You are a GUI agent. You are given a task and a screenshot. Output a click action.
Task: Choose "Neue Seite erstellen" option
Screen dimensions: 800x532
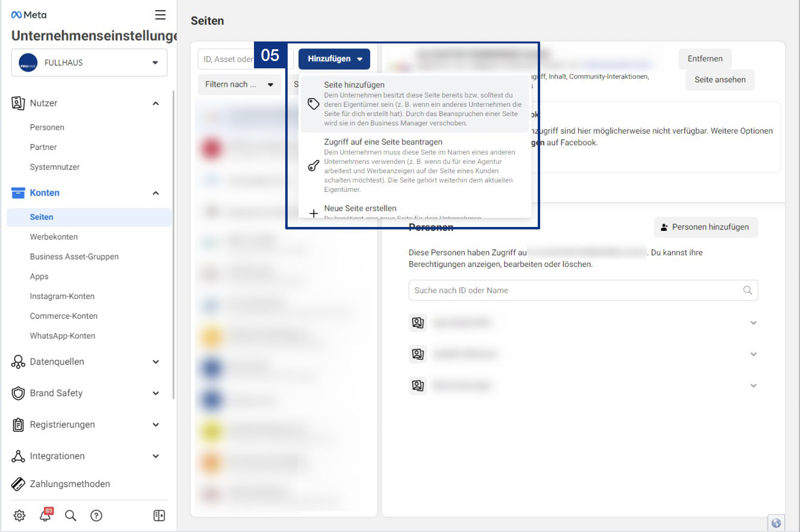[x=360, y=208]
